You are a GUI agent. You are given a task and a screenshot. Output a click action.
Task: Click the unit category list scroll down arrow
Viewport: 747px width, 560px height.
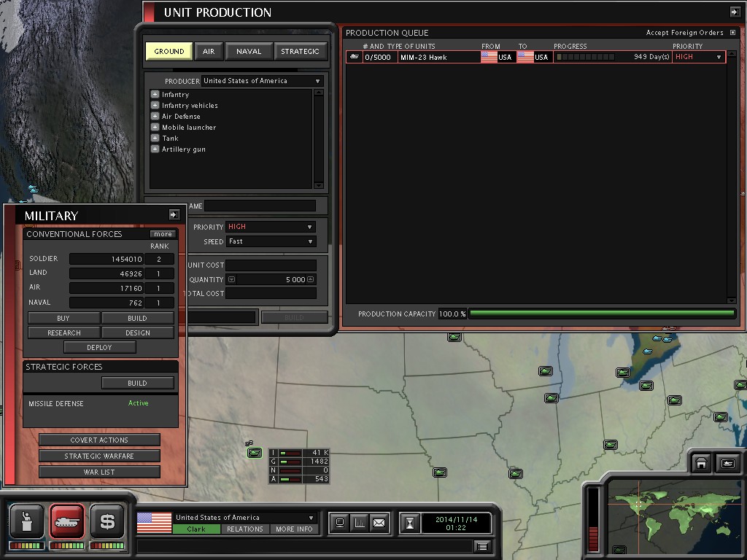[x=319, y=185]
